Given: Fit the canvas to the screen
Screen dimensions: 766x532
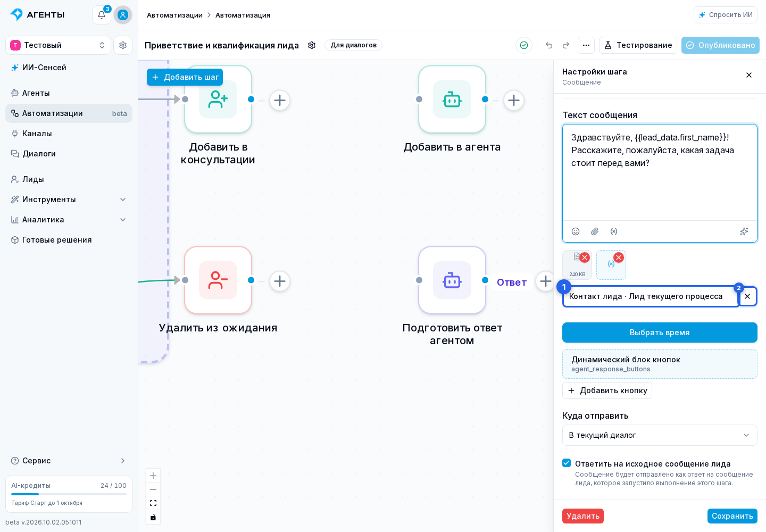Looking at the screenshot, I should [x=153, y=503].
